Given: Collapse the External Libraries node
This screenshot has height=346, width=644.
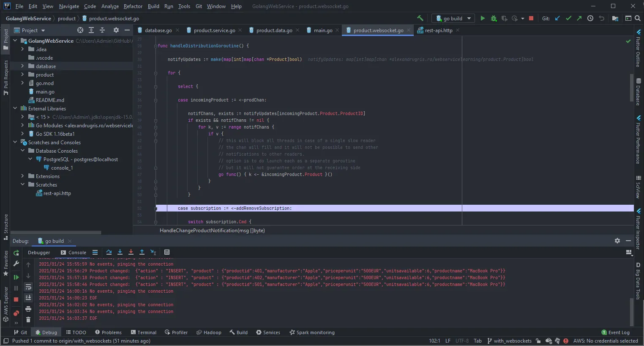Looking at the screenshot, I should [15, 108].
